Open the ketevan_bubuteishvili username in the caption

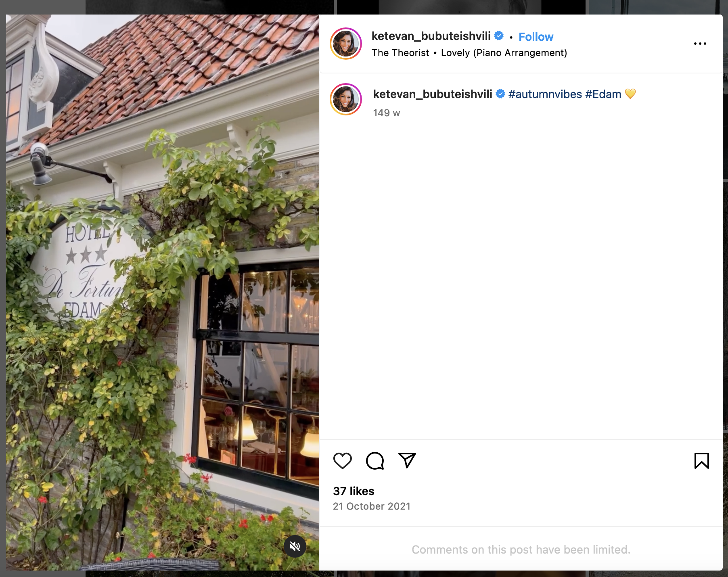[x=433, y=94]
